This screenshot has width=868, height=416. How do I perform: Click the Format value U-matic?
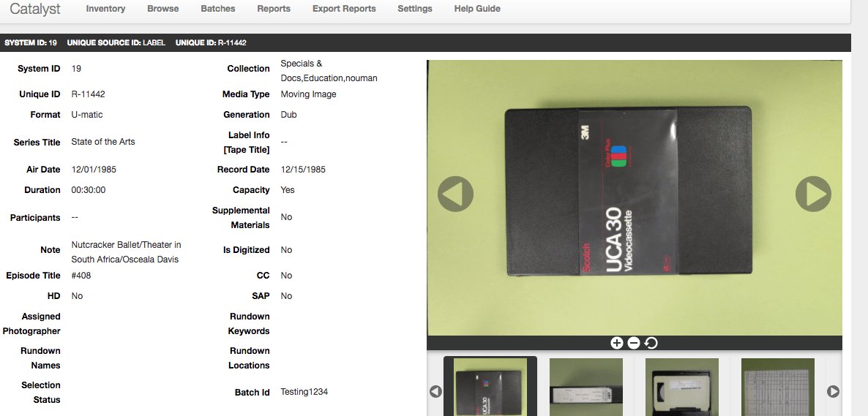(87, 115)
